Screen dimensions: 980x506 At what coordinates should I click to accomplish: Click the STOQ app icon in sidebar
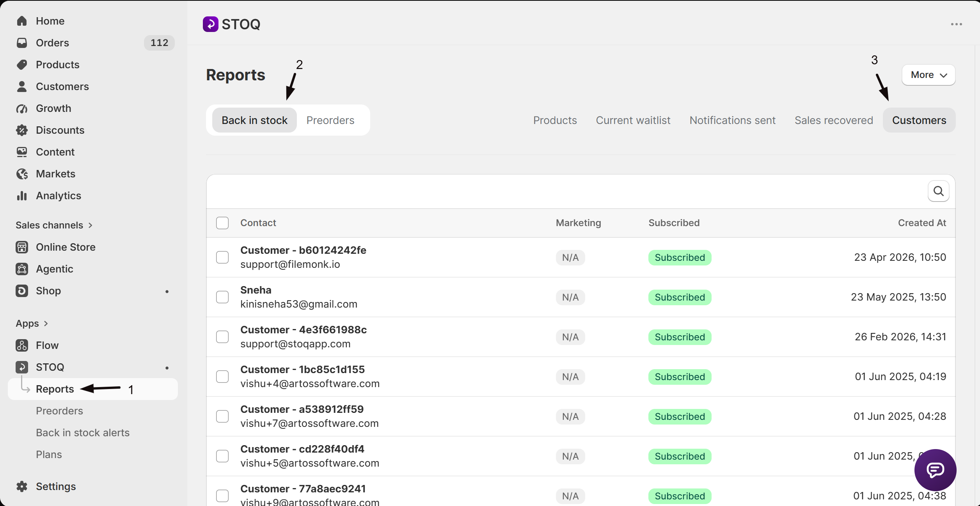[22, 367]
